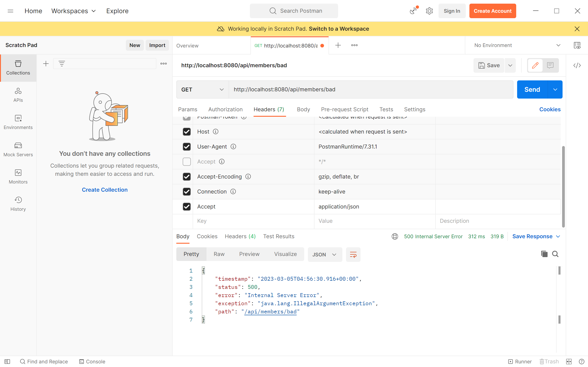Open the collections more options dots
The width and height of the screenshot is (588, 367).
click(x=164, y=64)
